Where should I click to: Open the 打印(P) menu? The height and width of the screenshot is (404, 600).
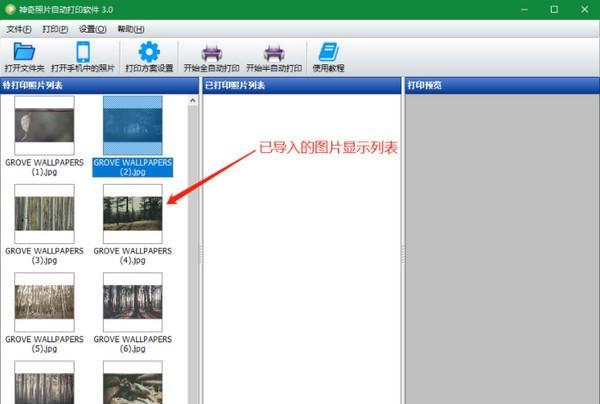(55, 29)
